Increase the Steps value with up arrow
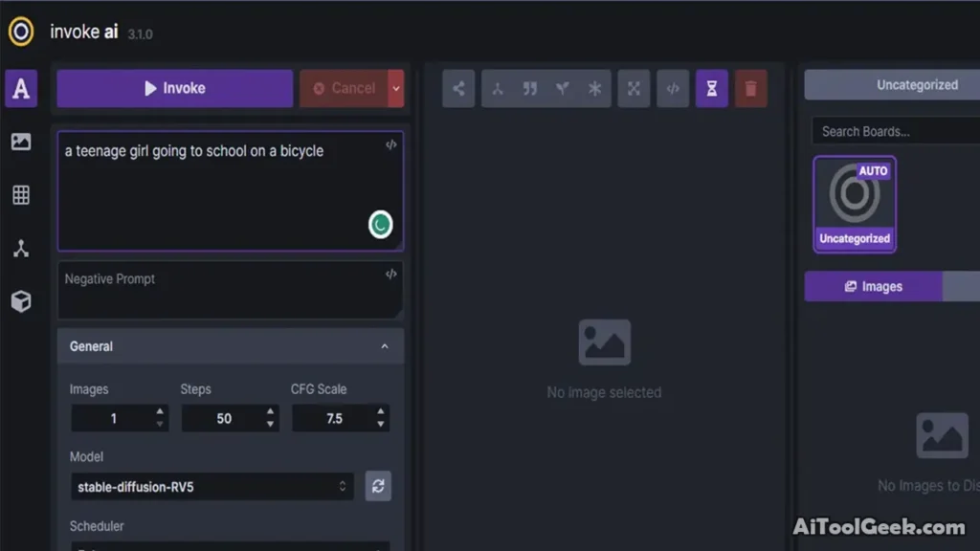This screenshot has width=980, height=551. 271,412
